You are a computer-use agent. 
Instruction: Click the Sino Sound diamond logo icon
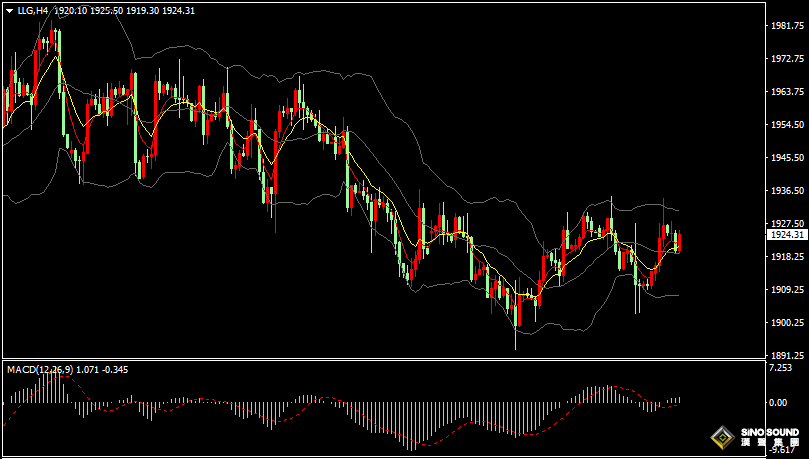pyautogui.click(x=722, y=437)
